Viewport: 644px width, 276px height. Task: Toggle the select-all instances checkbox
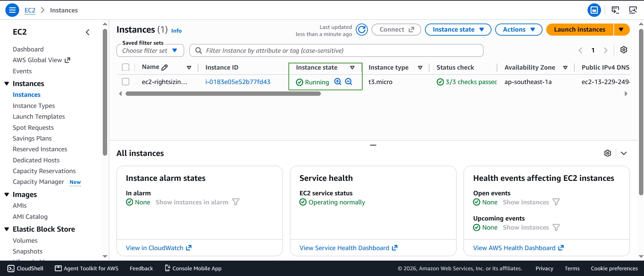tap(126, 67)
